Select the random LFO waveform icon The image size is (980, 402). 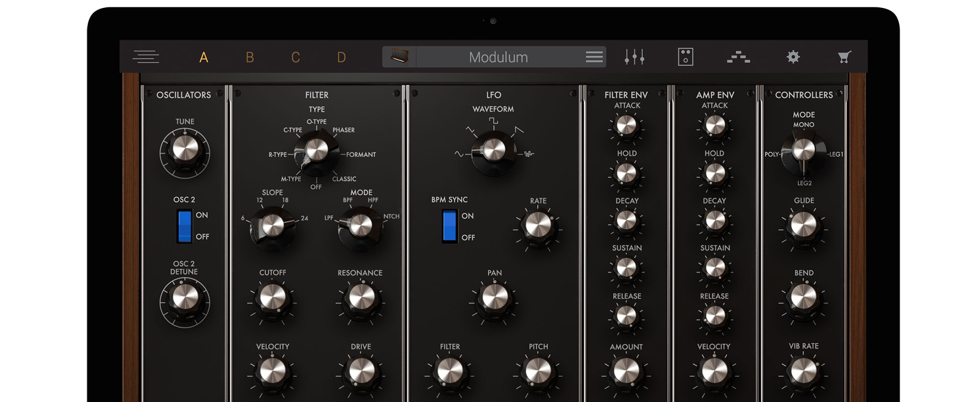point(529,154)
